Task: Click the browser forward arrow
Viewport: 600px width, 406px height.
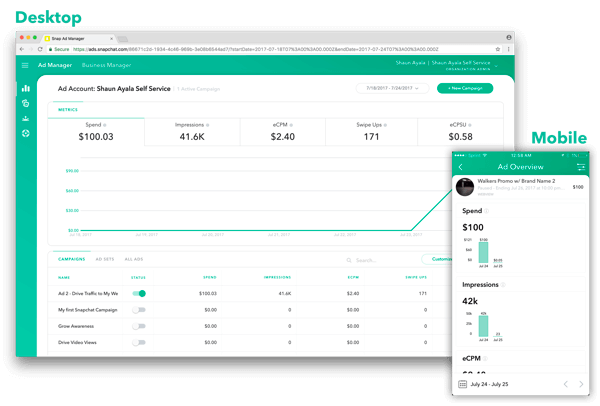Action: coord(31,49)
